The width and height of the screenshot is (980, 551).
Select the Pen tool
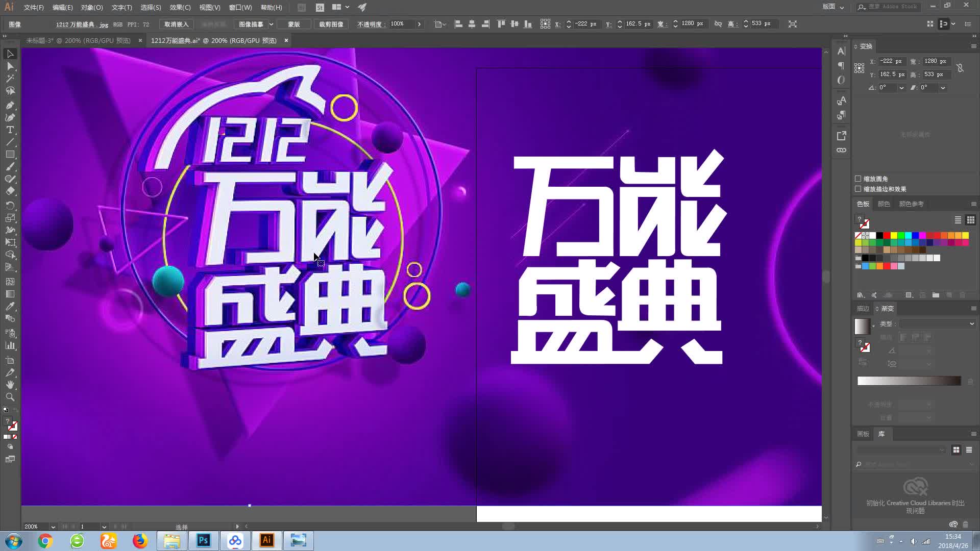click(x=10, y=105)
